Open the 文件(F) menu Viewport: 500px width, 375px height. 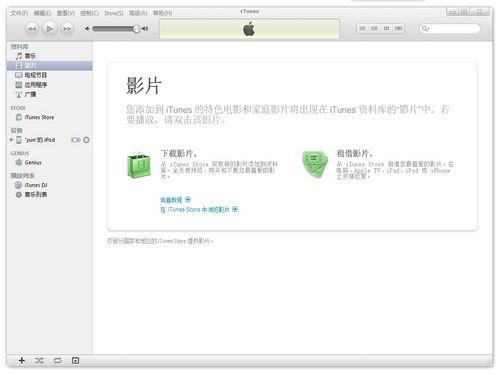click(x=19, y=13)
